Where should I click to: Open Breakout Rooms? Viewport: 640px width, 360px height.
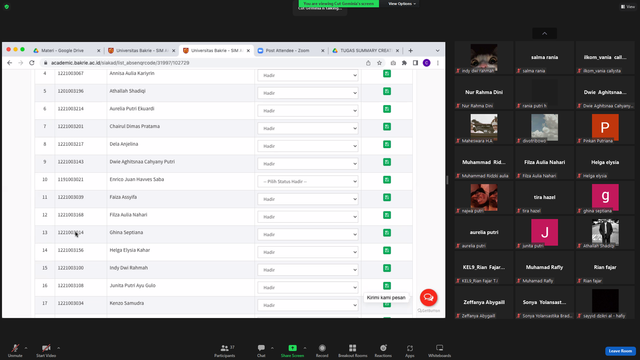(353, 350)
